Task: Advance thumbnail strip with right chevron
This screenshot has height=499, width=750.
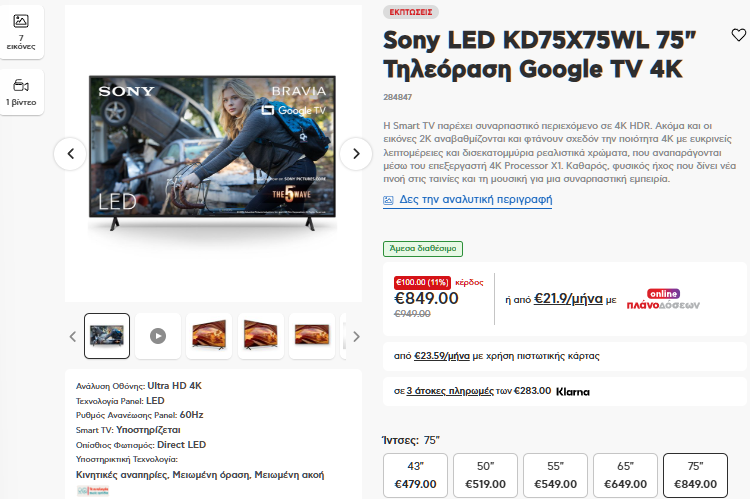Action: 356,336
